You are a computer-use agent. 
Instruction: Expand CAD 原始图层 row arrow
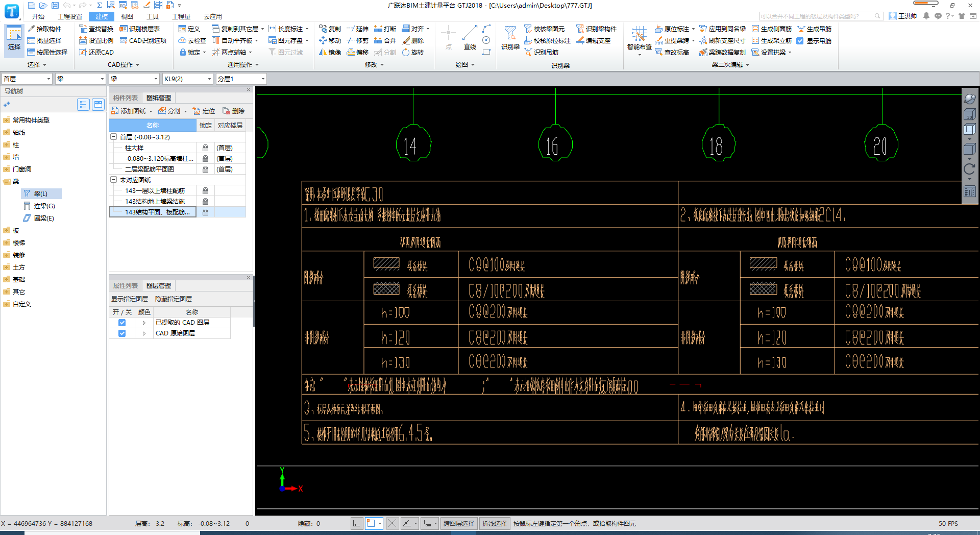144,333
